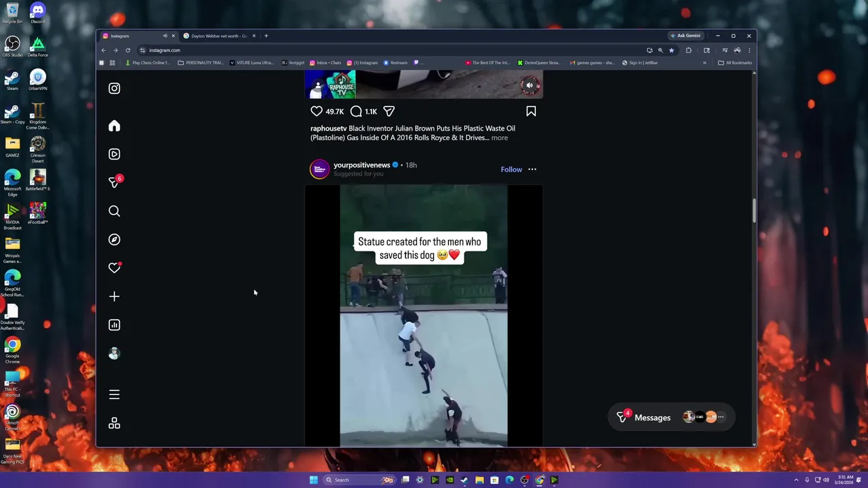The height and width of the screenshot is (488, 868).
Task: Go back in the browser
Action: pos(103,50)
